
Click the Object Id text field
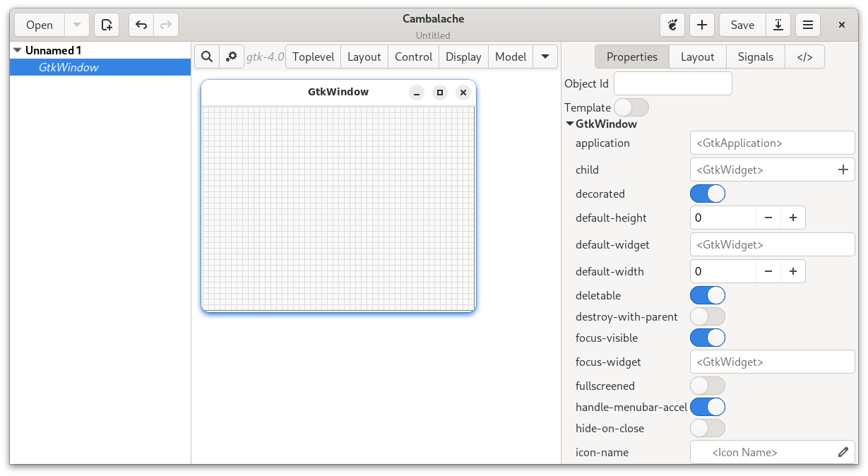(672, 83)
